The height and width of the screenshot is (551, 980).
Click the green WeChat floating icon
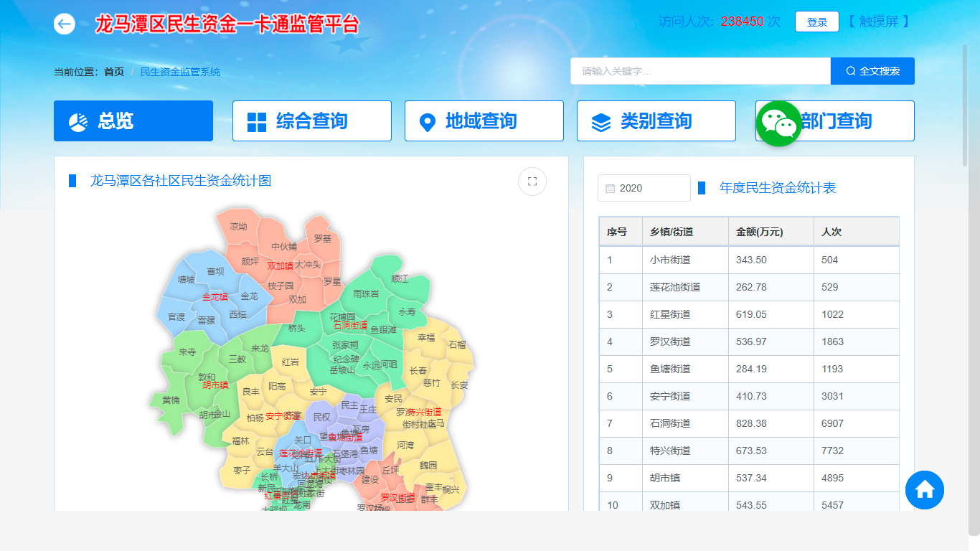(x=778, y=123)
